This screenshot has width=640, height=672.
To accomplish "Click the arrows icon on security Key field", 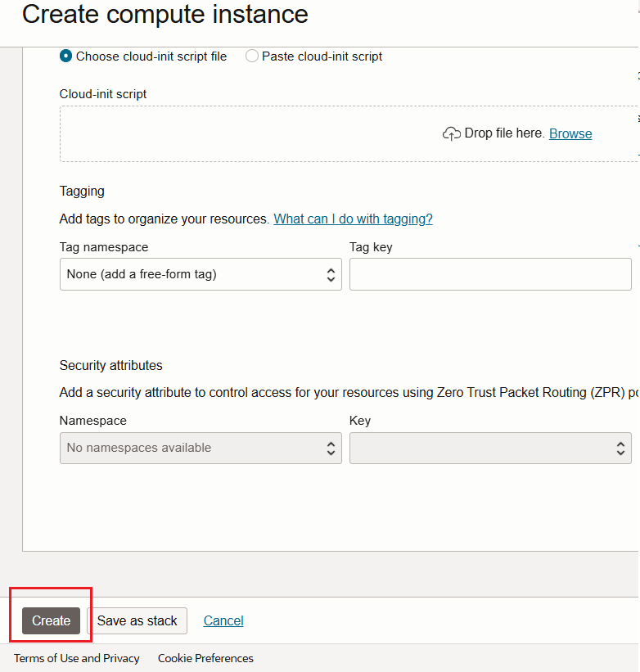I will 620,449.
